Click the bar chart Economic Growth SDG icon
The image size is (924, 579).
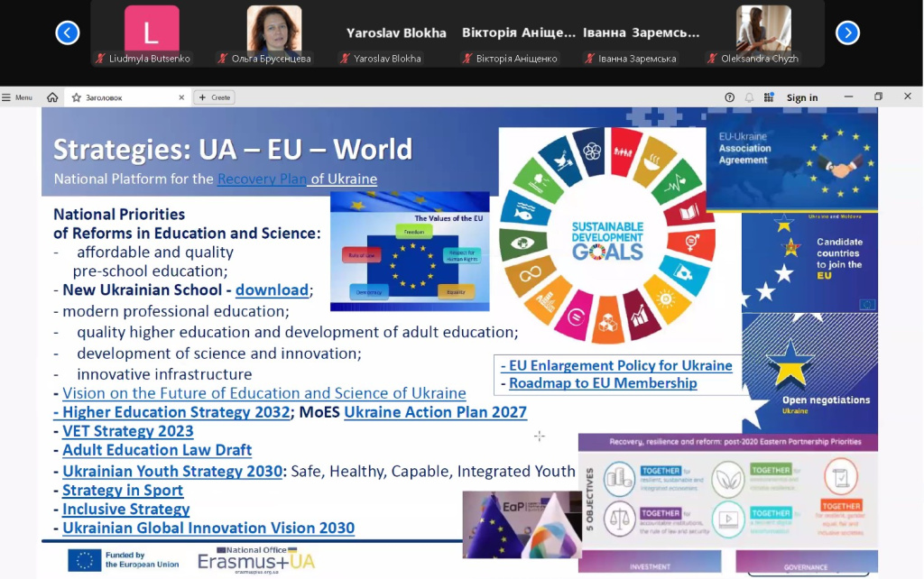(x=640, y=317)
